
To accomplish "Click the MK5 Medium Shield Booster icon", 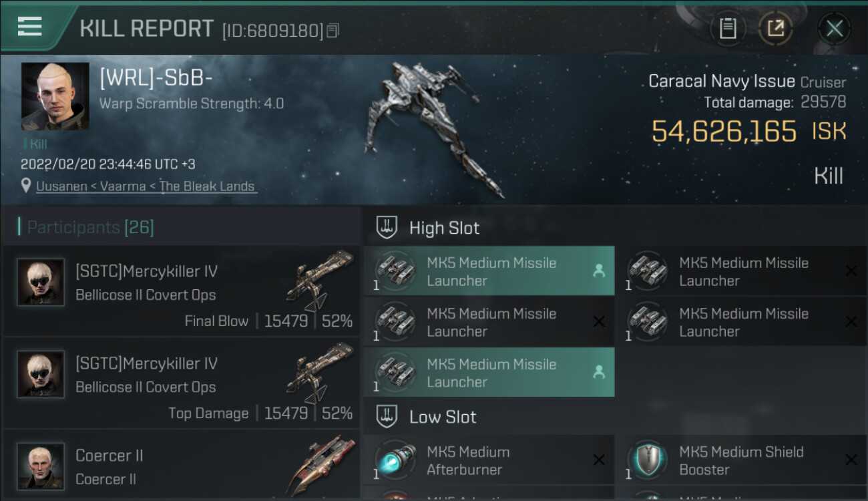I will [648, 460].
